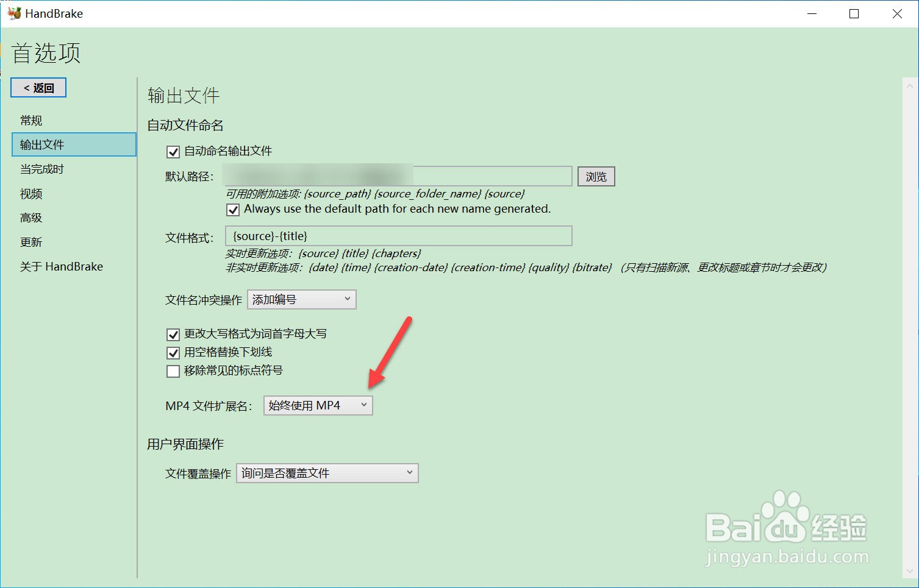The height and width of the screenshot is (588, 919).
Task: Click the scrollbar down arrow
Action: pos(910,572)
